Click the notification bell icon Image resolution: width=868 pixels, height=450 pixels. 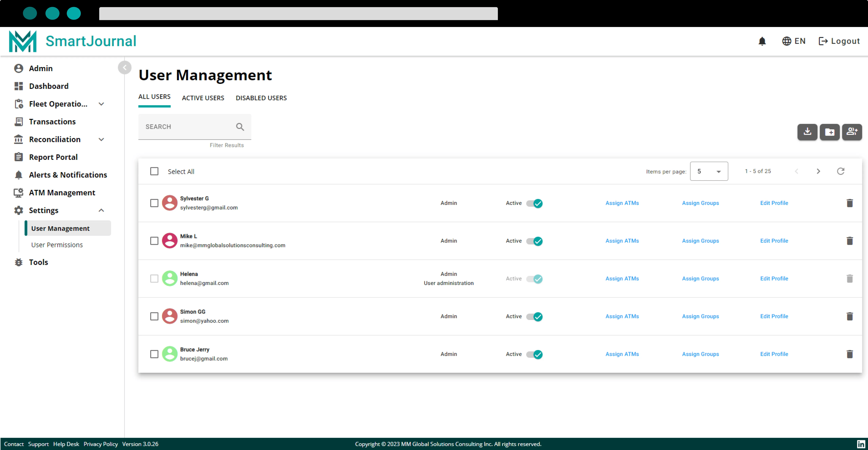pyautogui.click(x=762, y=41)
